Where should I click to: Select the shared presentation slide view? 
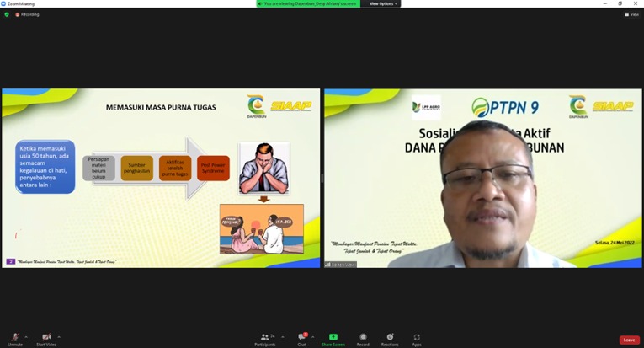161,178
